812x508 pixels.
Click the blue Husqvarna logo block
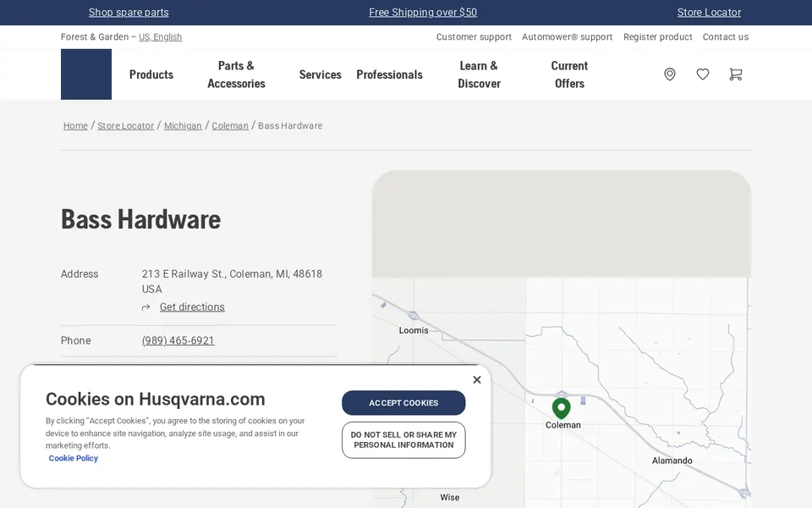tap(86, 75)
